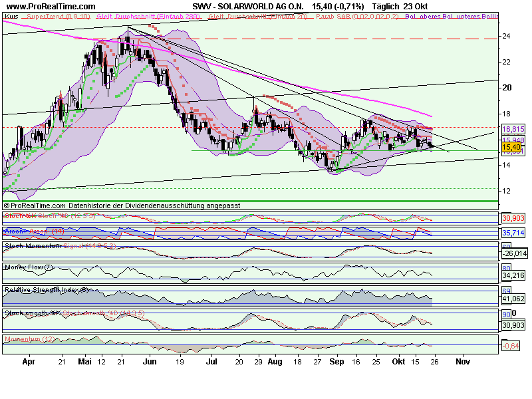Click the 12 price axis label
This screenshot has width=532, height=399.
(506, 191)
